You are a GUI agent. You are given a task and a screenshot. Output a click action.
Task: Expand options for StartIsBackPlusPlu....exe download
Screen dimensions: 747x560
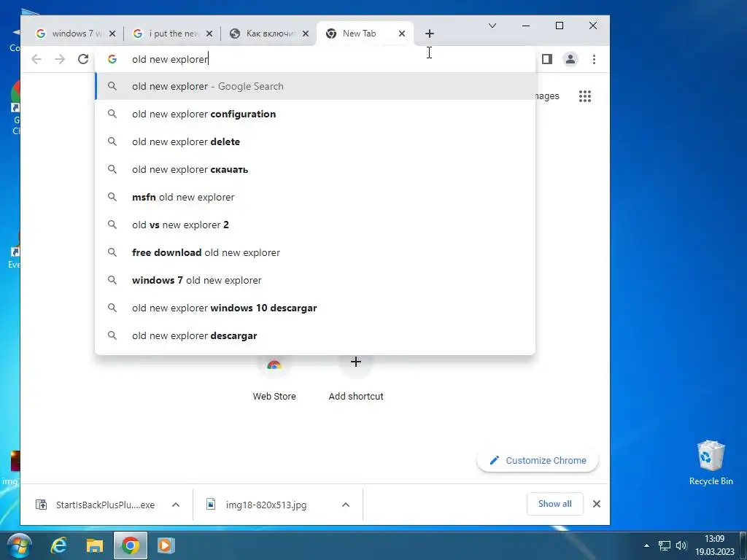point(176,505)
